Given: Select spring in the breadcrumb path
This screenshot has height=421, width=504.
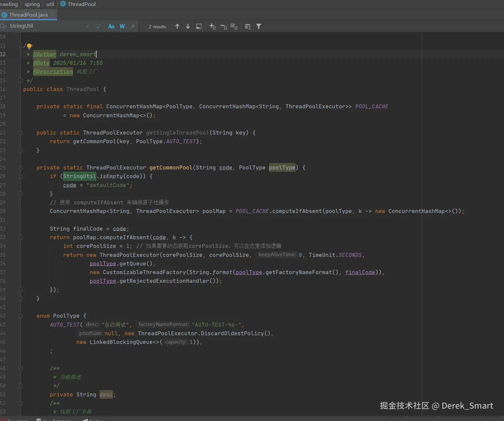Looking at the screenshot, I should [x=32, y=4].
